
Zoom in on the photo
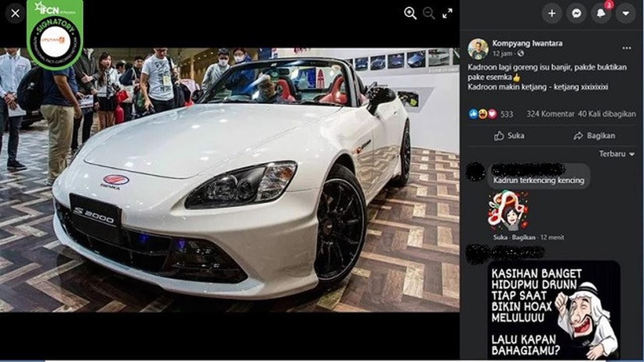(411, 14)
